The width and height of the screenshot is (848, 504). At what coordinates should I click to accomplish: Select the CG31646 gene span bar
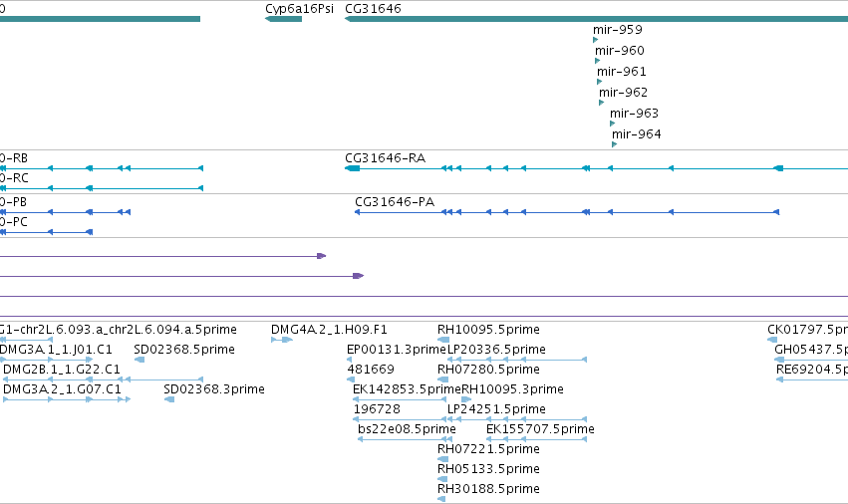[x=596, y=19]
